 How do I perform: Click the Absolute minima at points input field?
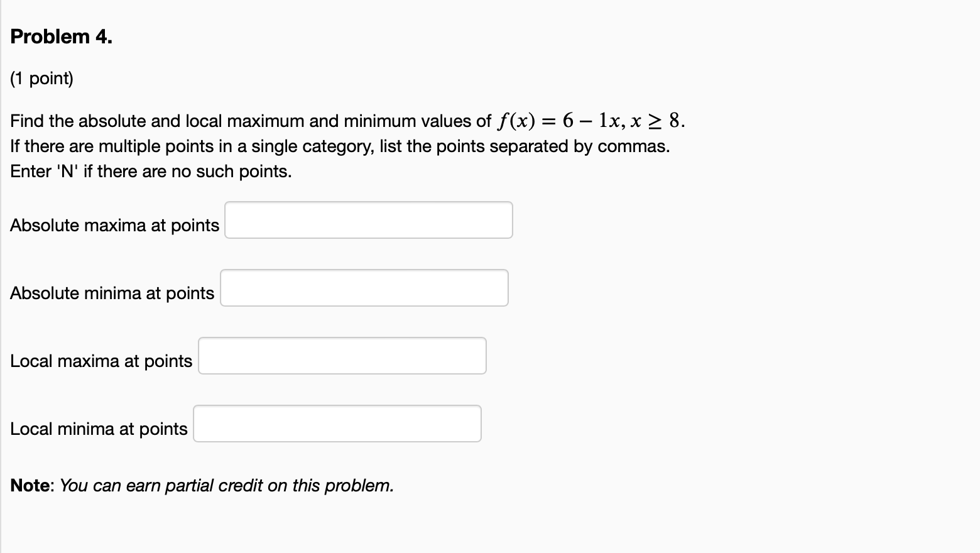click(x=364, y=288)
